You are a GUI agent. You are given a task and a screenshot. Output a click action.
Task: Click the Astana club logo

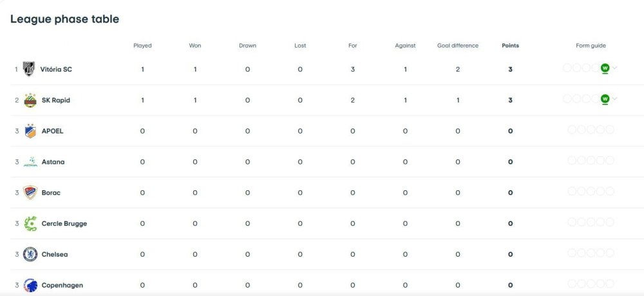click(x=30, y=162)
